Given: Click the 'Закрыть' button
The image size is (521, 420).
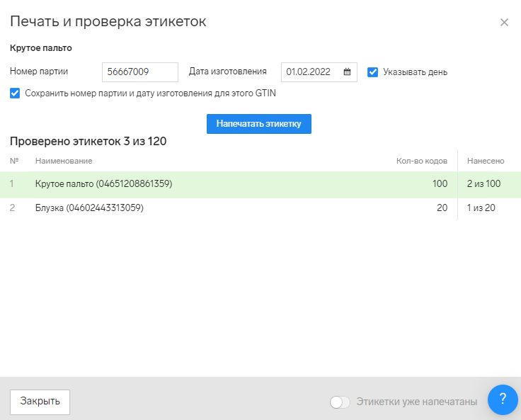Looking at the screenshot, I should tap(40, 402).
